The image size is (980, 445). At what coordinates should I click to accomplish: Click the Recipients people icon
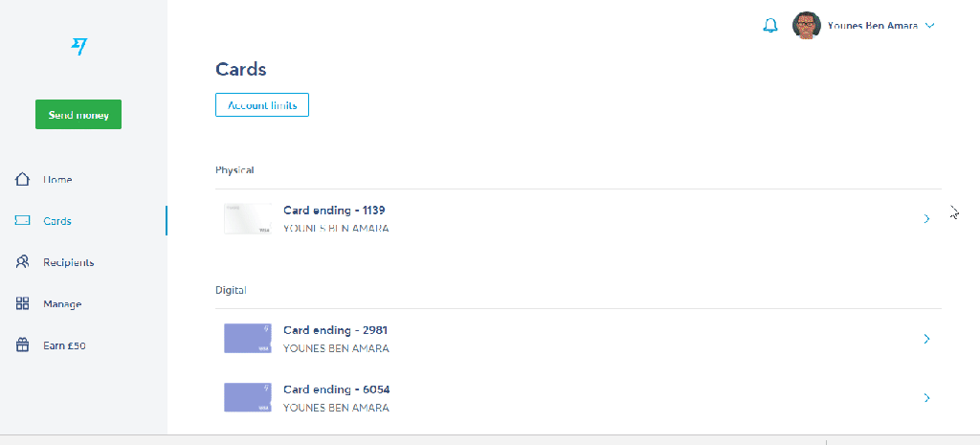[23, 262]
